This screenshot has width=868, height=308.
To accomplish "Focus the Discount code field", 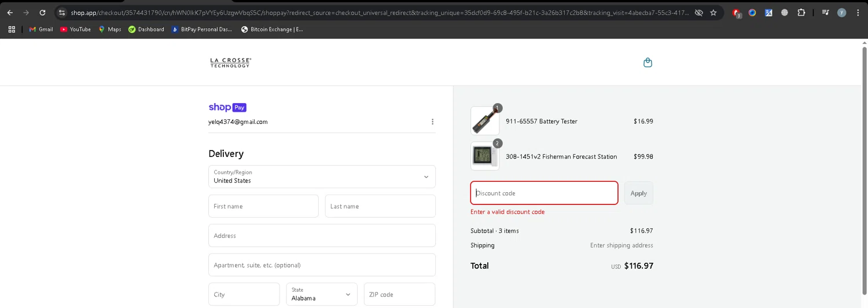I will 544,193.
